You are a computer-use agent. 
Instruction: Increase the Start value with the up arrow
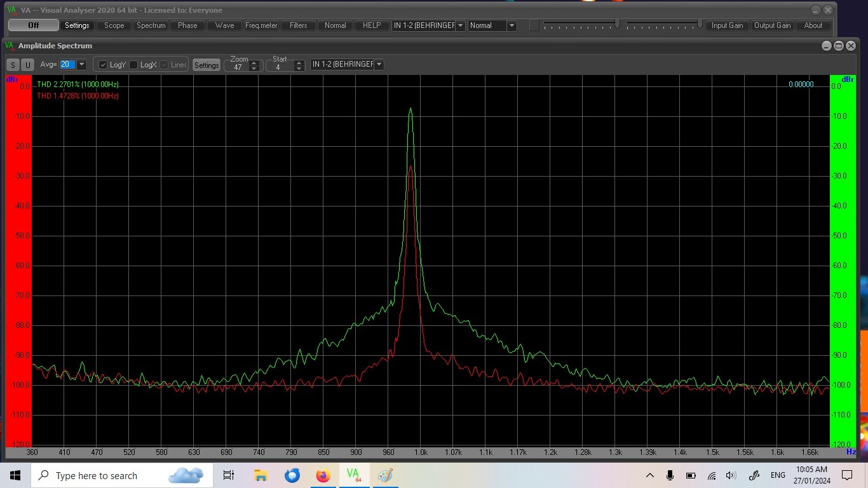[x=299, y=64]
